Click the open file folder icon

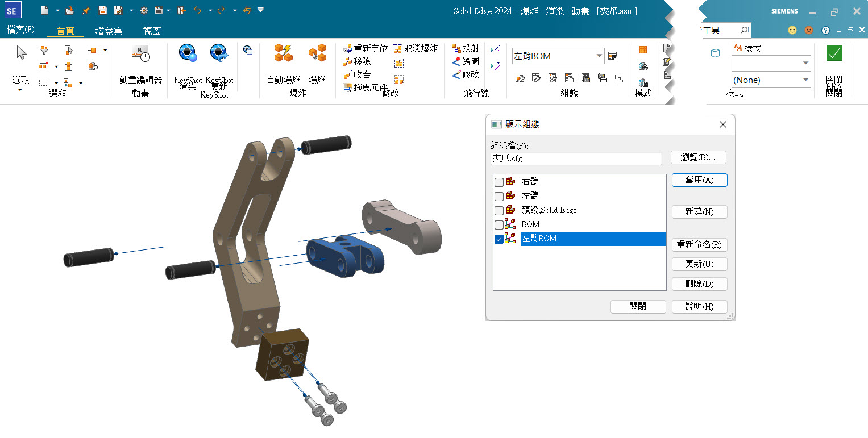point(69,10)
